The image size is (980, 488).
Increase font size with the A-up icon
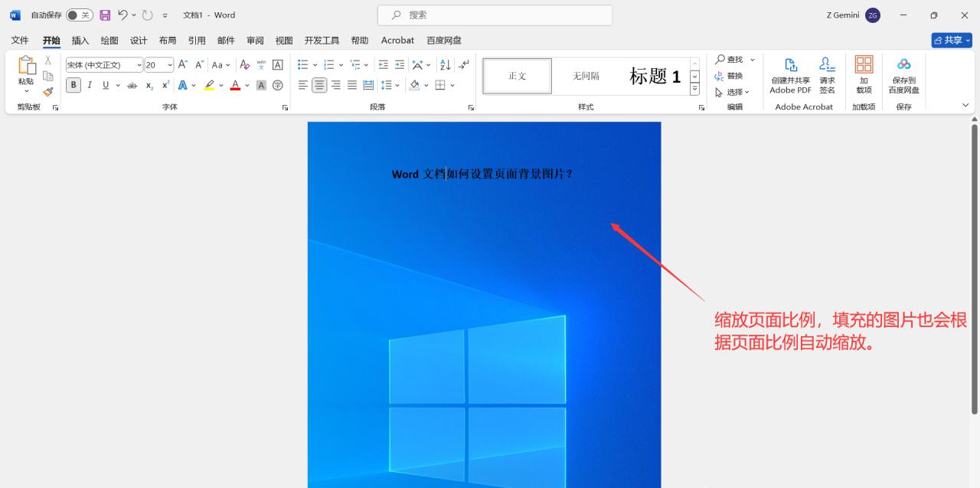tap(183, 65)
